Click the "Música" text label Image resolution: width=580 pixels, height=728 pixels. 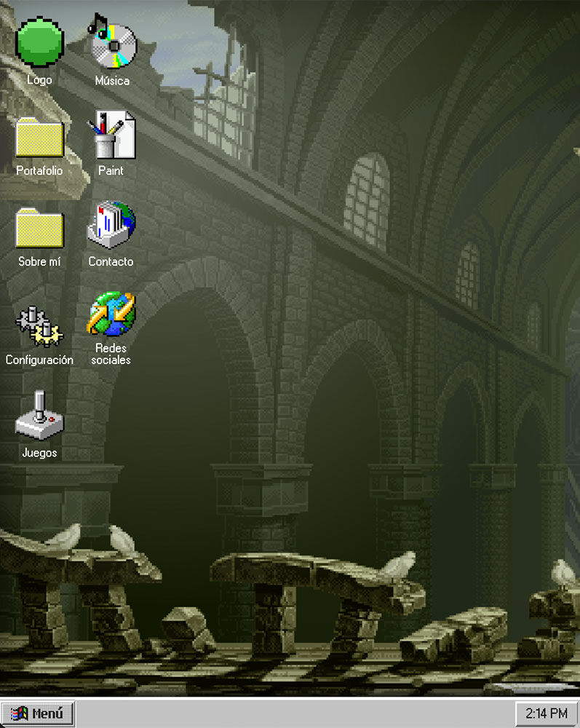[x=112, y=81]
